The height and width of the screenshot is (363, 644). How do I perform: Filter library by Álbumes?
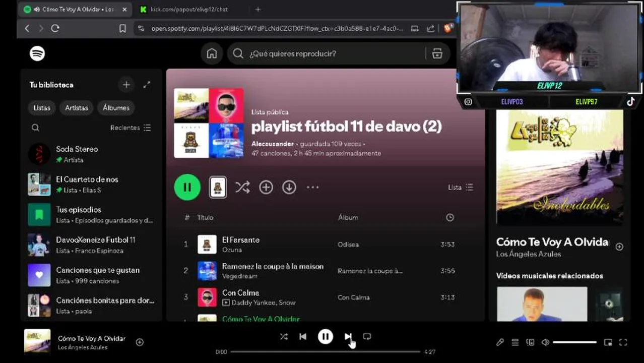116,107
